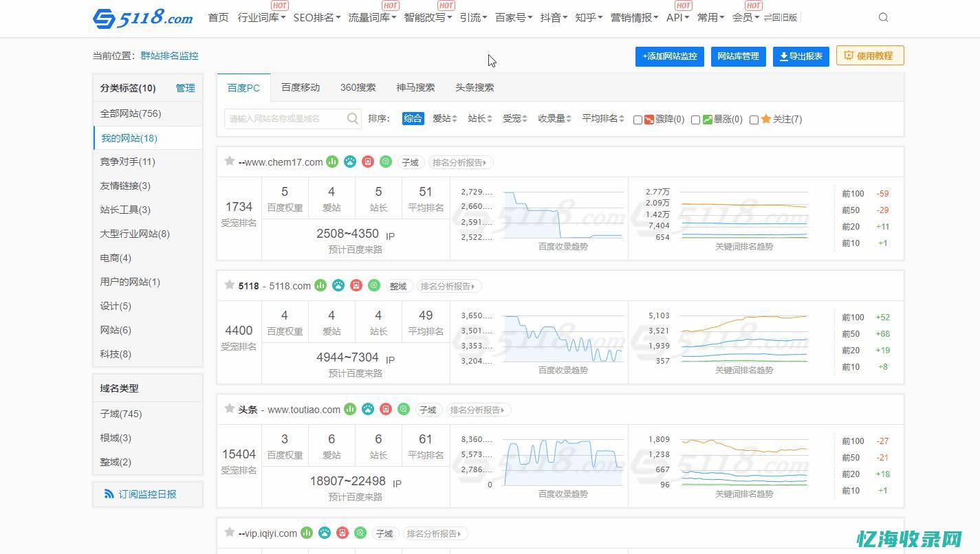Star the 5118.com site row
Viewport: 980px width, 554px height.
click(230, 285)
